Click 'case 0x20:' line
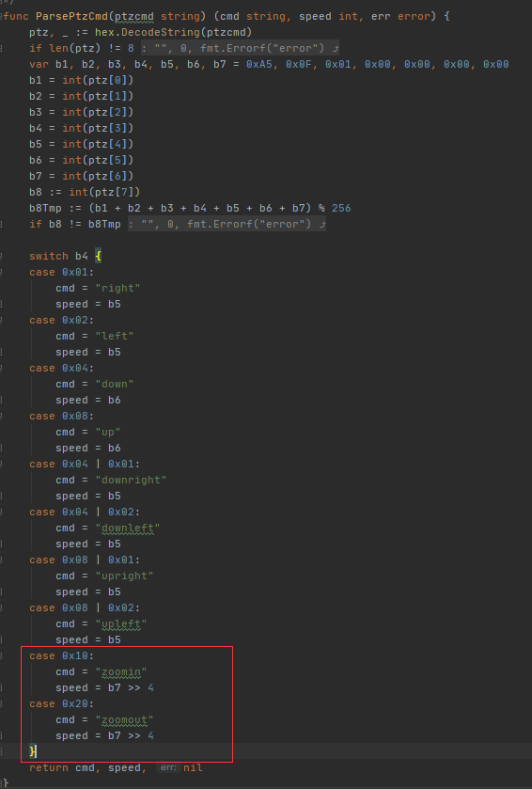The image size is (532, 789). pos(62,704)
